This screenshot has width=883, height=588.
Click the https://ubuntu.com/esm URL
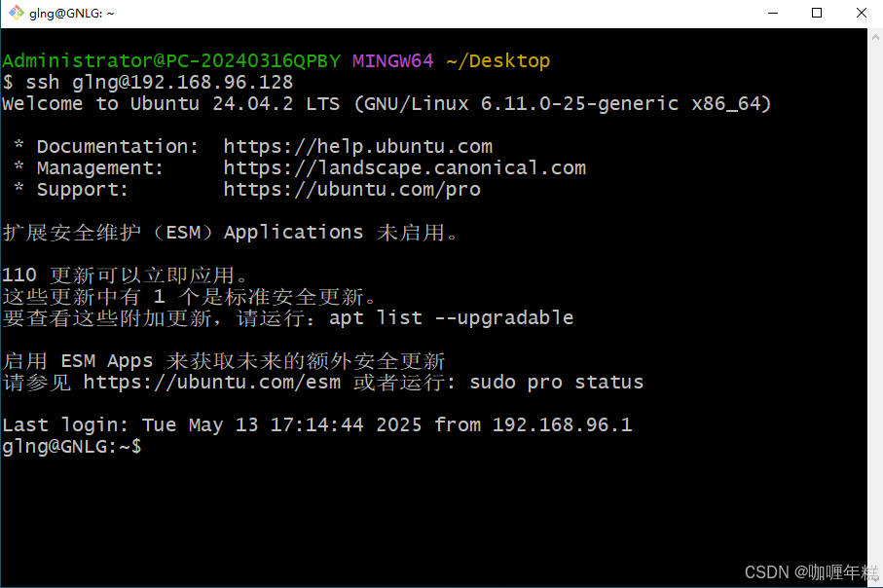point(211,383)
